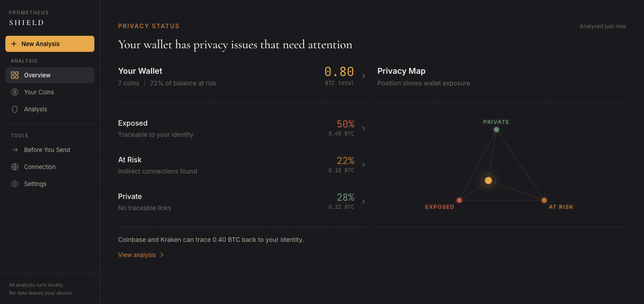The image size is (644, 304).
Task: Open the View analysis link
Action: click(137, 255)
